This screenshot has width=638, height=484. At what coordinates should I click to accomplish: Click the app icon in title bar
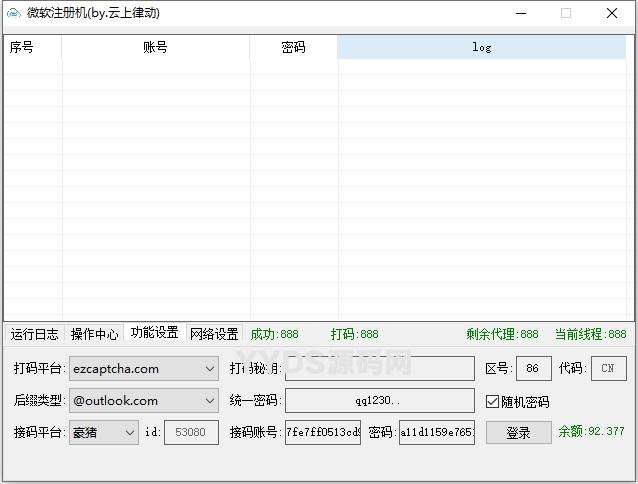point(13,14)
